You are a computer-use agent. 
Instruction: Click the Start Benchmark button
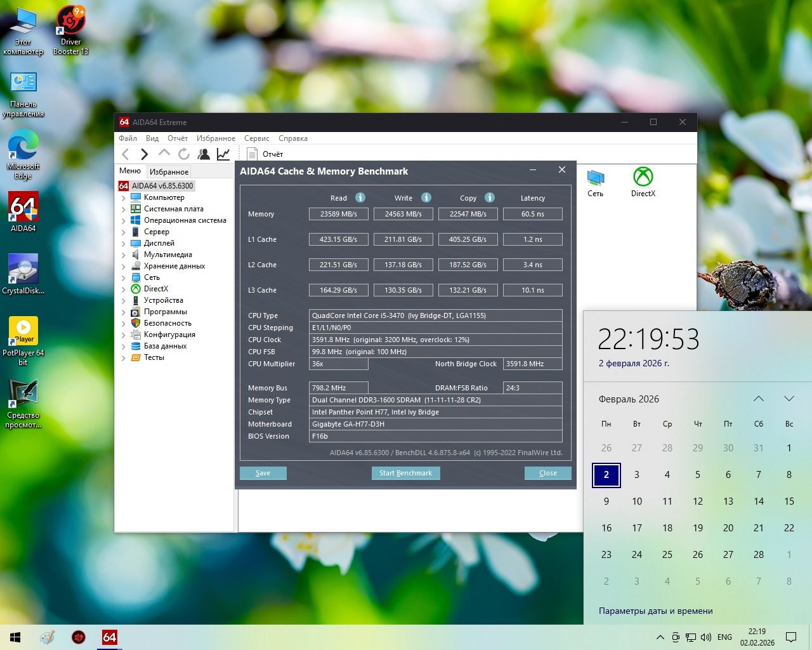click(405, 473)
